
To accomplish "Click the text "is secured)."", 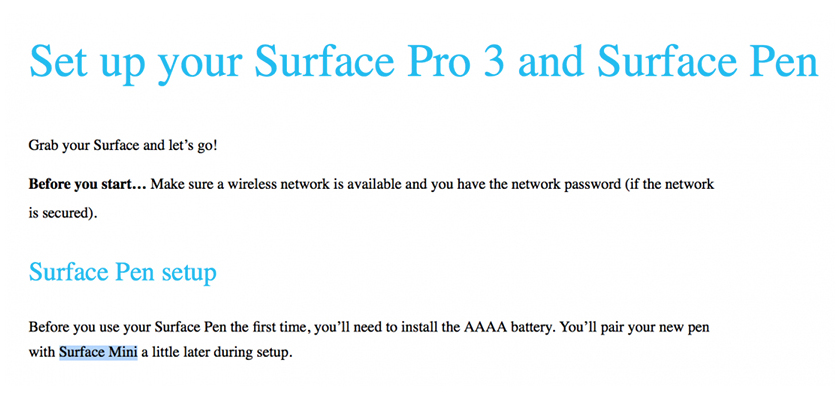I will (63, 212).
